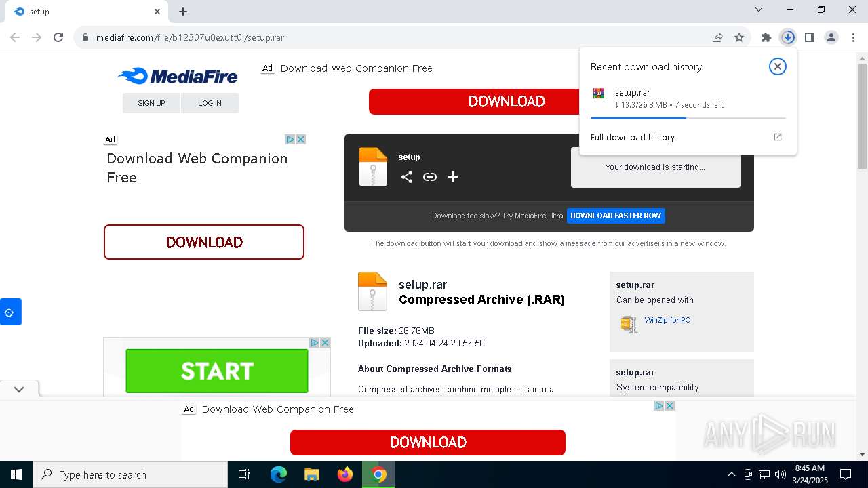868x488 pixels.
Task: Close the bottom banner ad with X
Action: coord(670,405)
